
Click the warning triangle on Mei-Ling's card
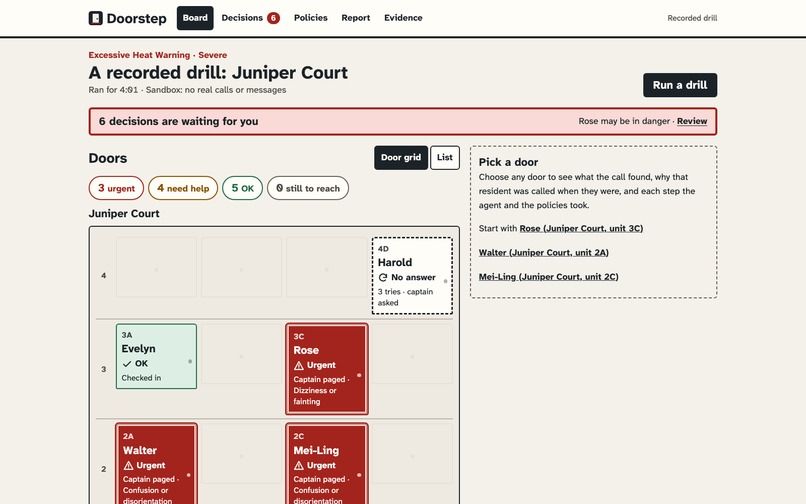(299, 465)
